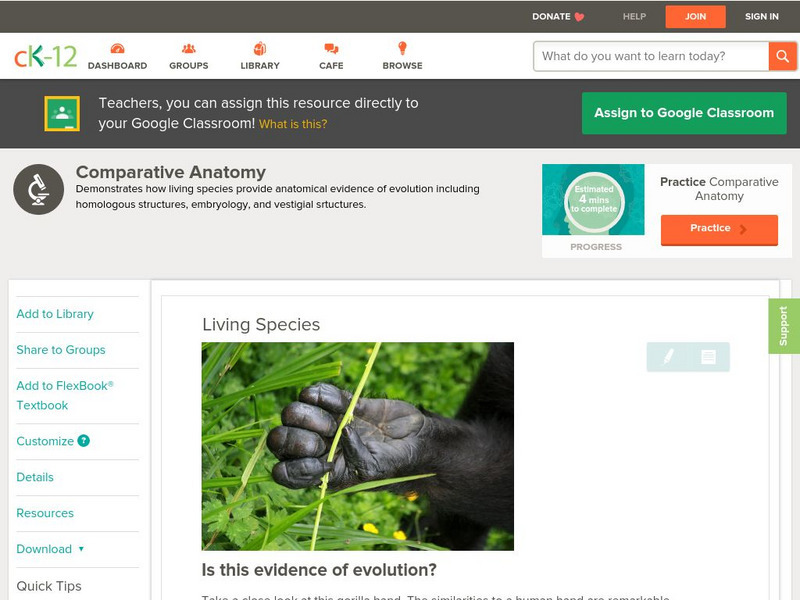The image size is (800, 600).
Task: Open the notes icon beside highlighter
Action: 708,357
